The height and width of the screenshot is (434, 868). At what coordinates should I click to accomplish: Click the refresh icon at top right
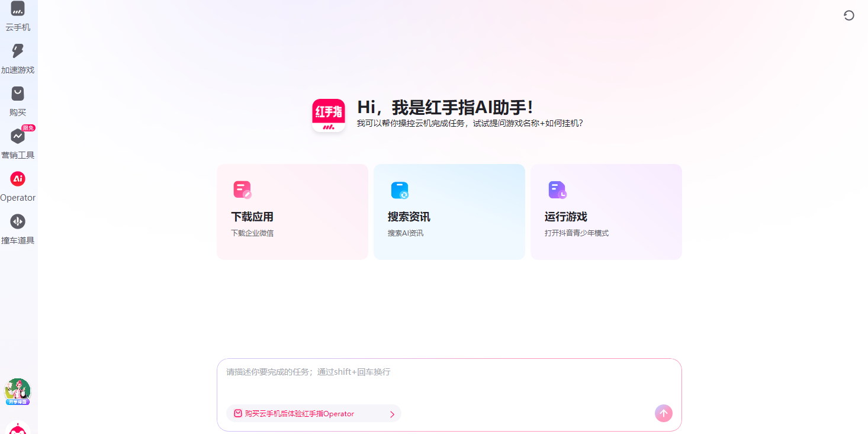pos(849,15)
